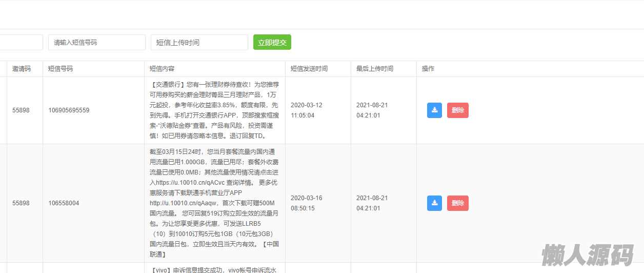Click the 短信号码 column header
Viewport: 644px width, 273px height.
(61, 69)
